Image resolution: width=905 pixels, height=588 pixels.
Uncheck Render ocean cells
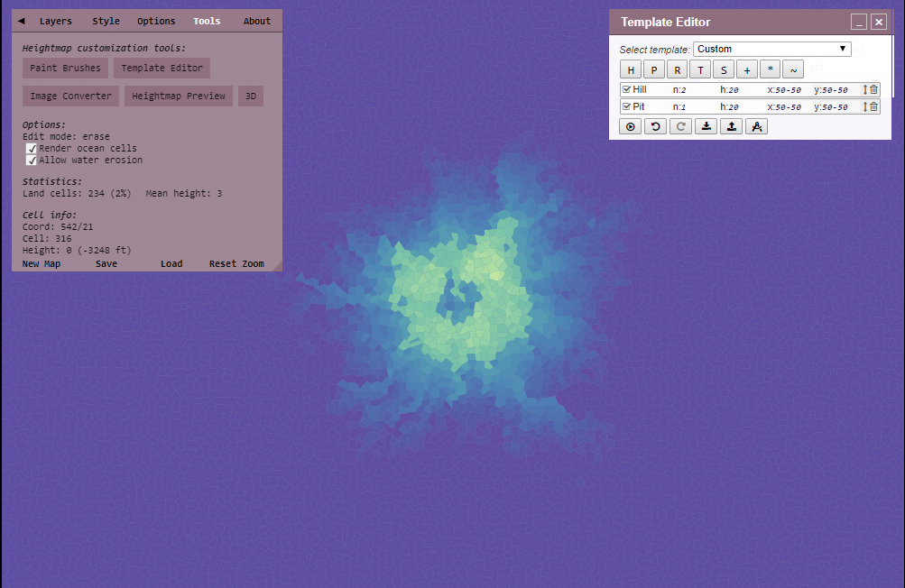tap(32, 148)
